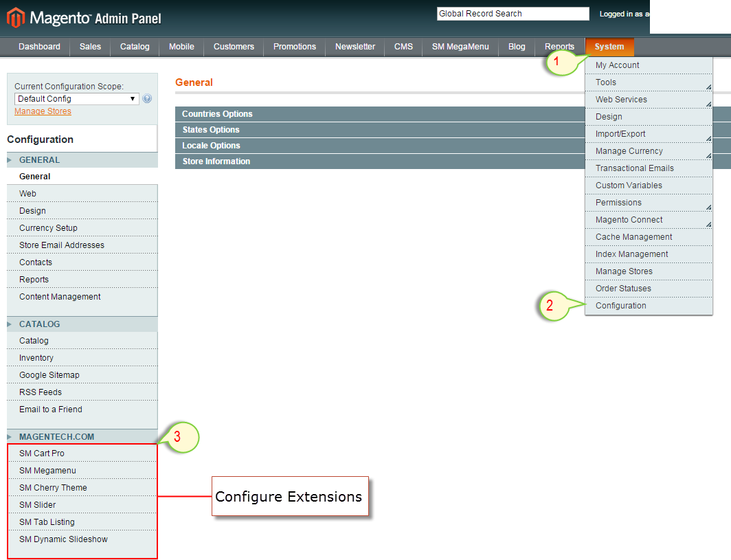The image size is (731, 560).
Task: Open the SM Tab Listing settings
Action: (82, 522)
